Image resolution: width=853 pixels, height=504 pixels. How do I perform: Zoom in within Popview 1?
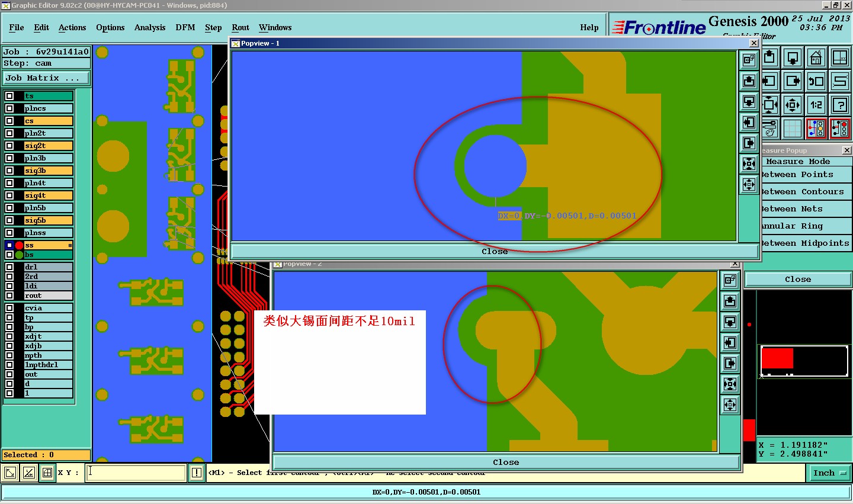coord(749,163)
